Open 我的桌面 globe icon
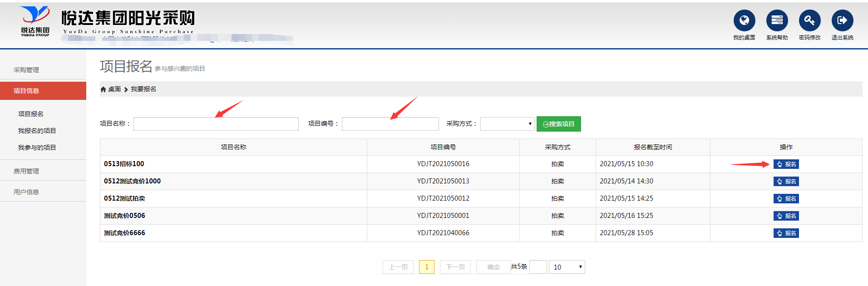 [x=744, y=20]
